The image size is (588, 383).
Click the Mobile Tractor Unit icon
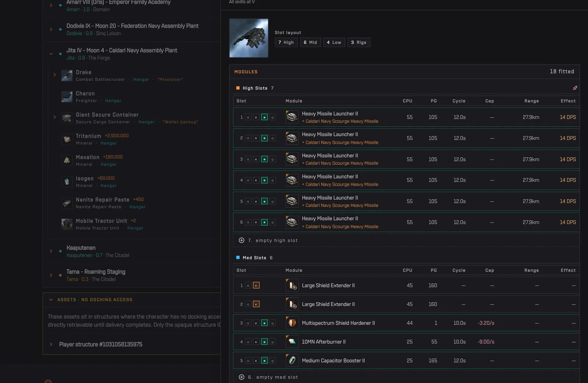(x=67, y=224)
